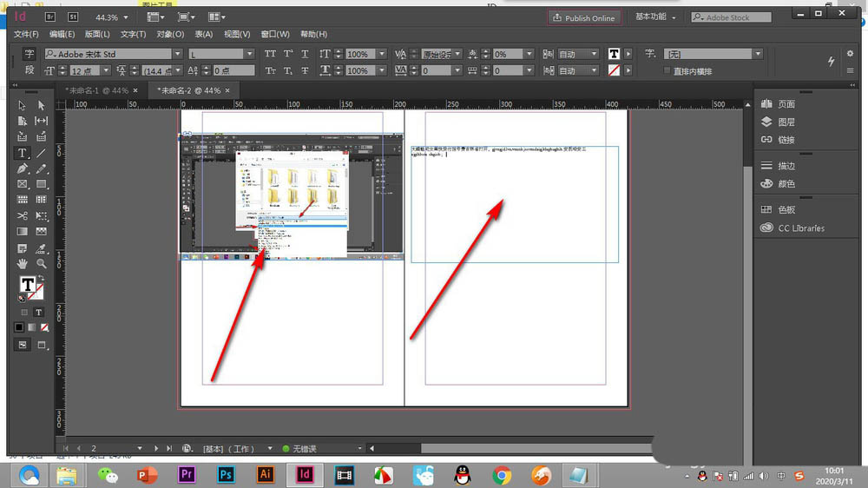Open the Adobe 宋体 Std font dropdown
The height and width of the screenshot is (488, 868).
click(177, 54)
